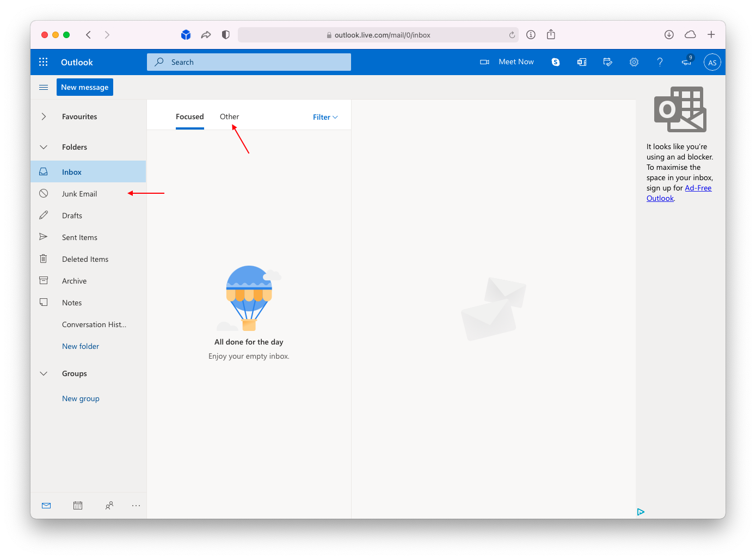Viewport: 756px width, 559px height.
Task: Collapse the Folders section
Action: [x=44, y=147]
